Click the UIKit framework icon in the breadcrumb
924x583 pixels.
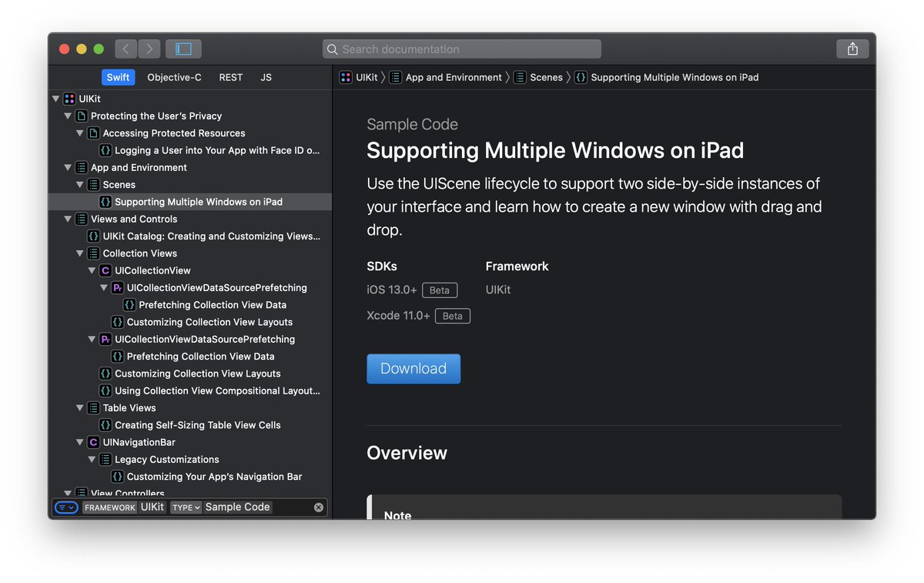(x=346, y=77)
